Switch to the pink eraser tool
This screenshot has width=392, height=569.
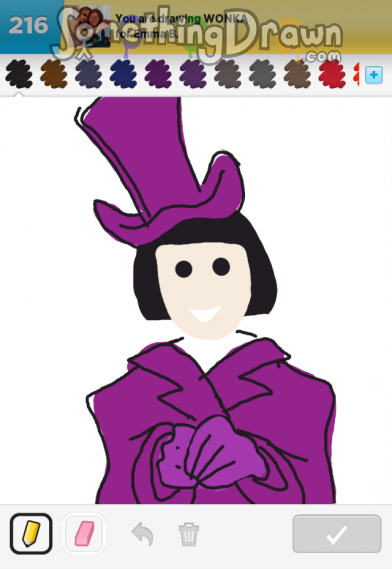click(x=84, y=533)
